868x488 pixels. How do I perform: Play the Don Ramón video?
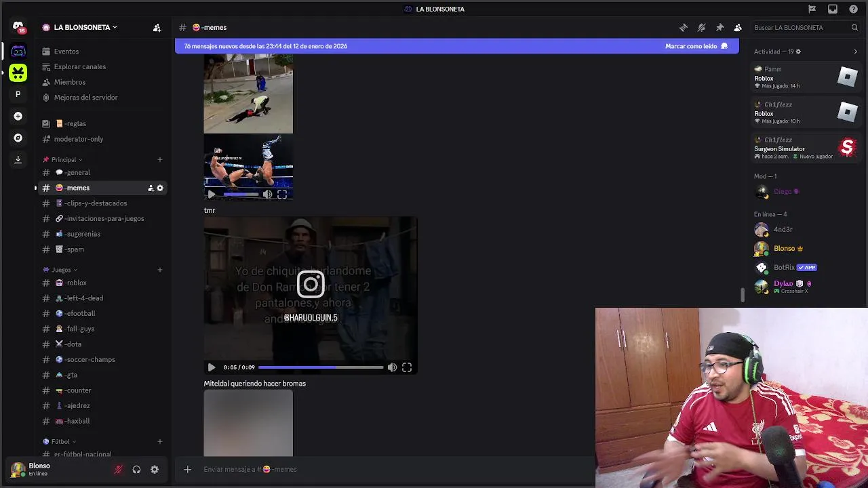coord(212,367)
